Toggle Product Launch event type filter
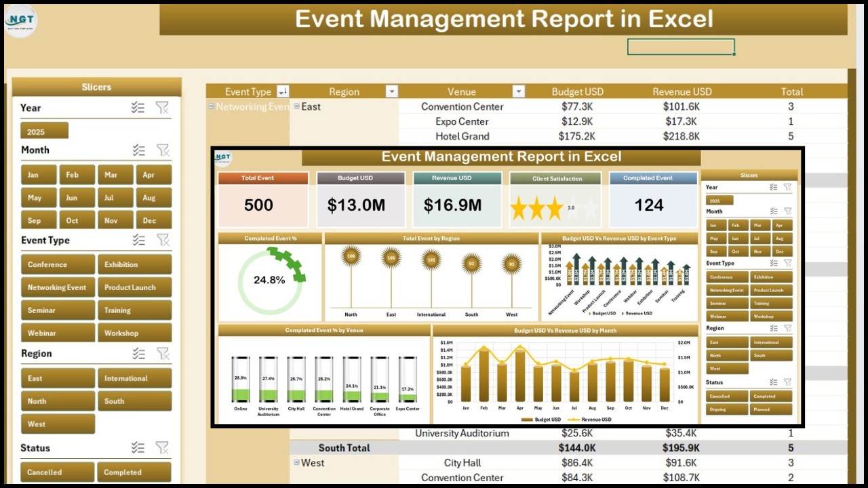Viewport: 868px width, 488px height. click(134, 287)
